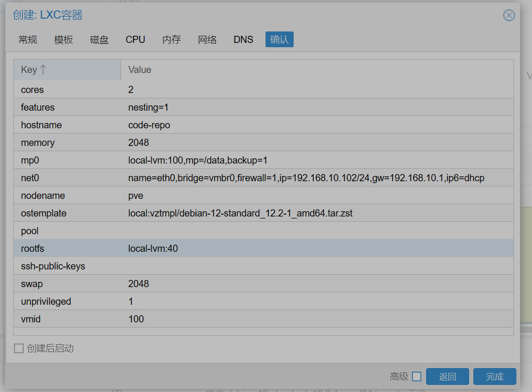Screen dimensions: 532x392
Task: Click the Key column sort arrow
Action: point(43,70)
